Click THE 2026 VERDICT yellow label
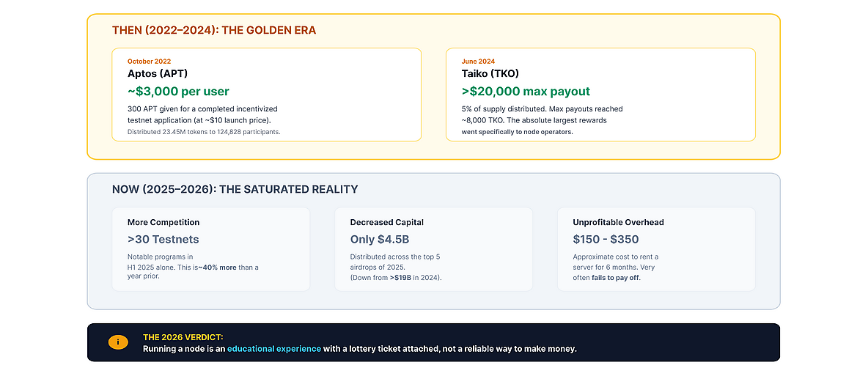The height and width of the screenshot is (376, 868). pyautogui.click(x=183, y=336)
